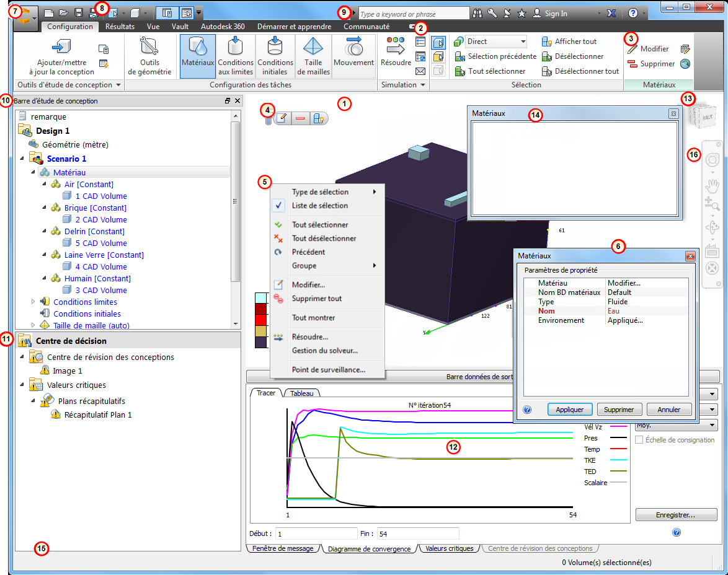
Task: Click the Annuler button
Action: click(669, 410)
